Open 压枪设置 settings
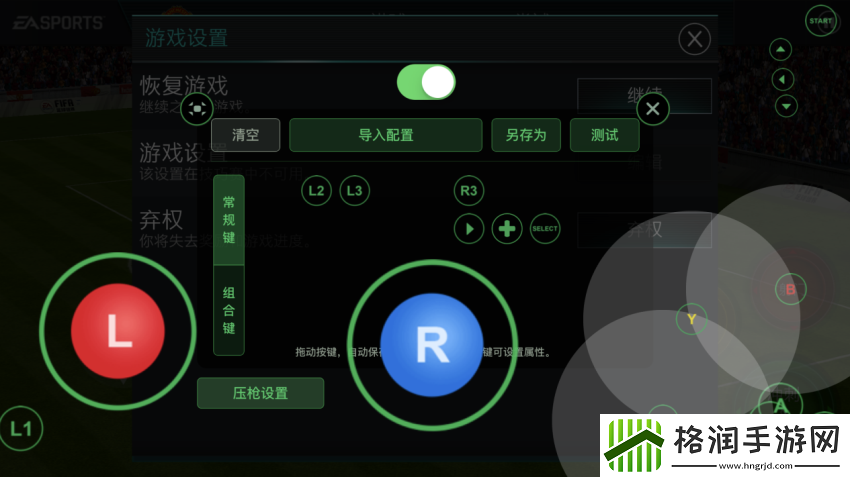 tap(260, 393)
